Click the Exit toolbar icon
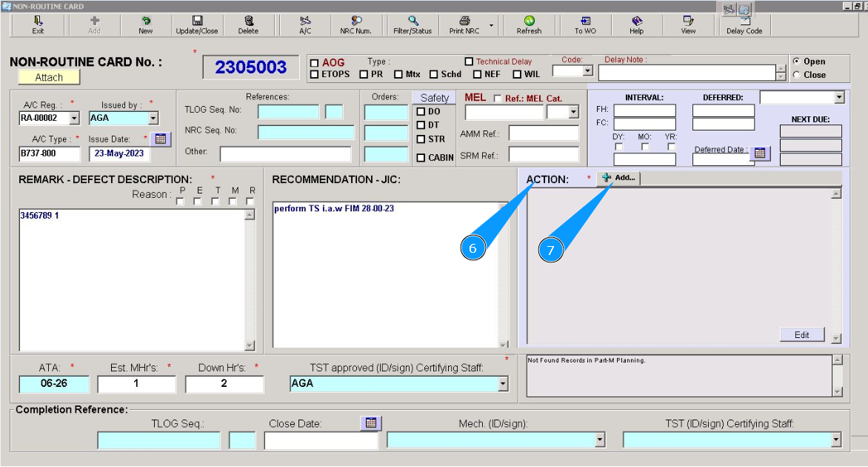Screen dimensions: 868x467 38,25
